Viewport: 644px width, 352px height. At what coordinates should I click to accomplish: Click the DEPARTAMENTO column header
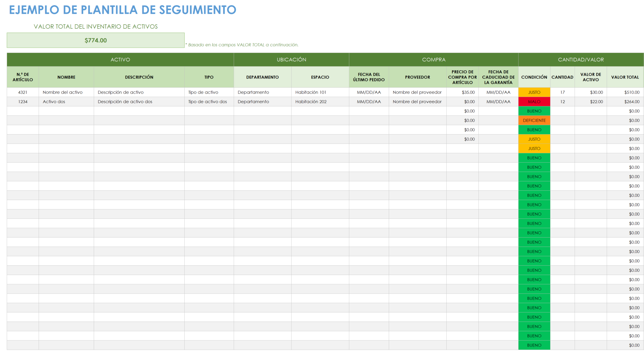(263, 77)
